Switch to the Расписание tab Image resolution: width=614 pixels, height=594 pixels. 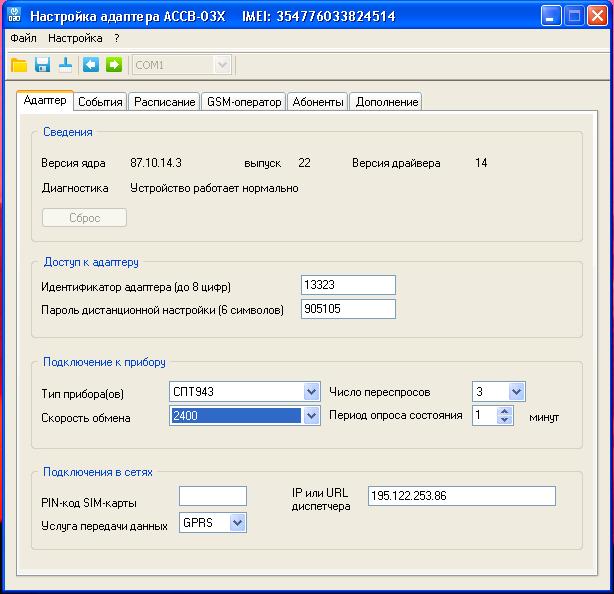coord(165,102)
